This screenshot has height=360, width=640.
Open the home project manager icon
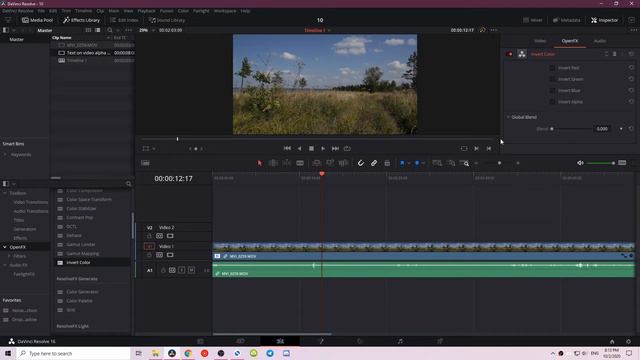pyautogui.click(x=612, y=342)
